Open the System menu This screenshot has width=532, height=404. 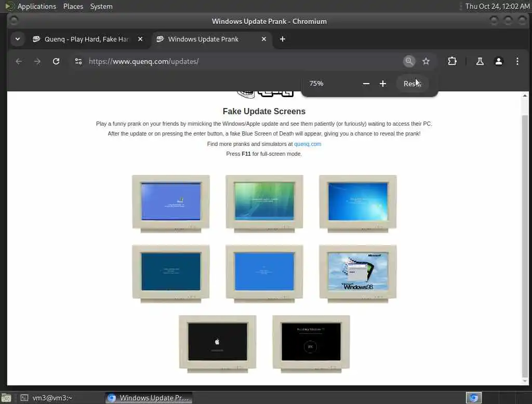[x=101, y=6]
